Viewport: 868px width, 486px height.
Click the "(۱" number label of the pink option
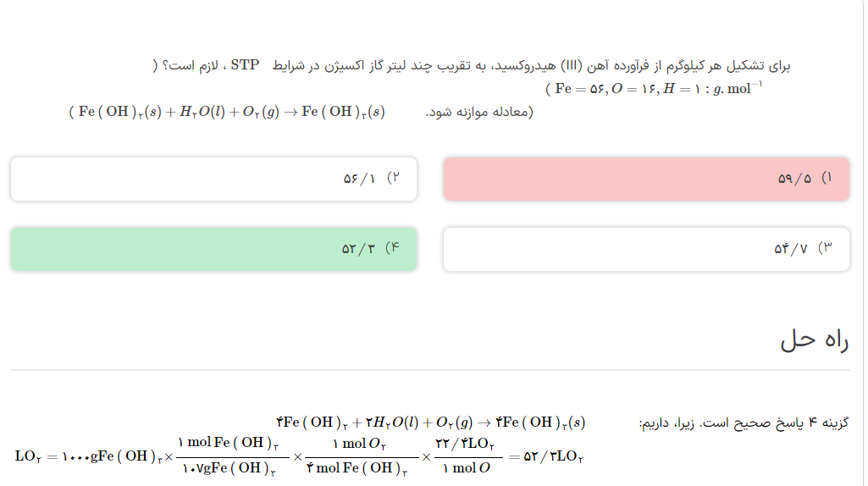click(x=827, y=179)
